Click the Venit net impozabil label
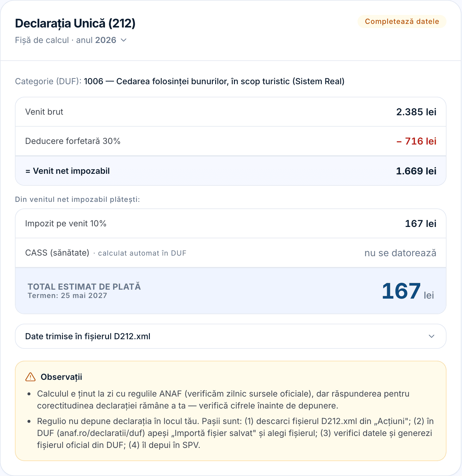462x476 pixels. (x=68, y=171)
